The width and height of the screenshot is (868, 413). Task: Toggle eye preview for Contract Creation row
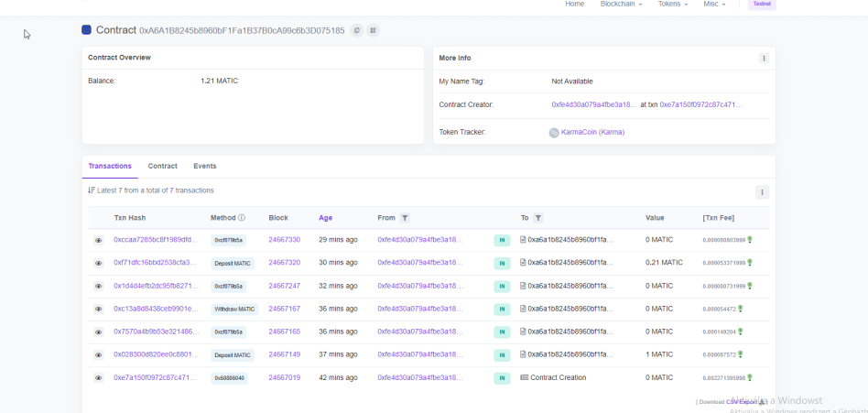[98, 378]
